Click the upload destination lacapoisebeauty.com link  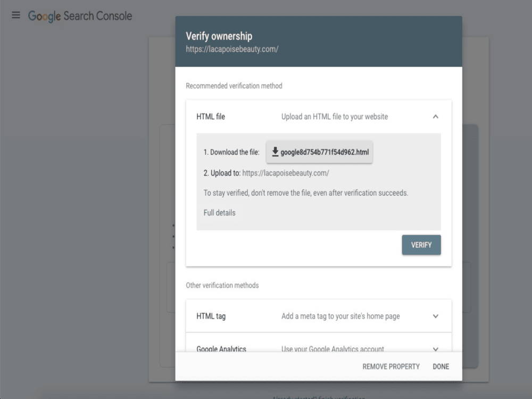tap(286, 173)
